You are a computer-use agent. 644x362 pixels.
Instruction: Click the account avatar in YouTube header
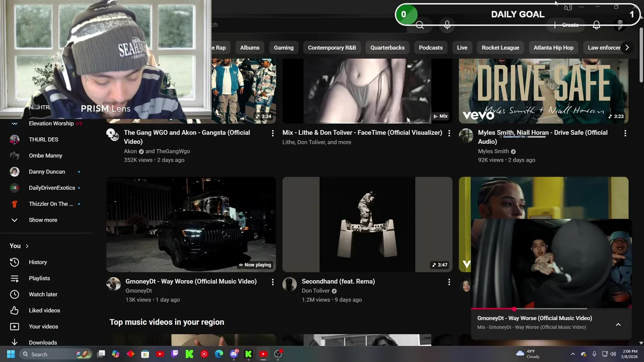coord(620,25)
